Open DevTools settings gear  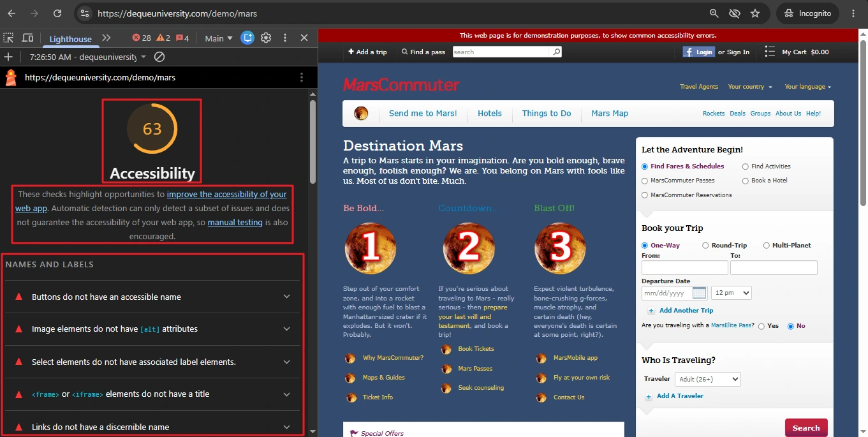tap(266, 38)
